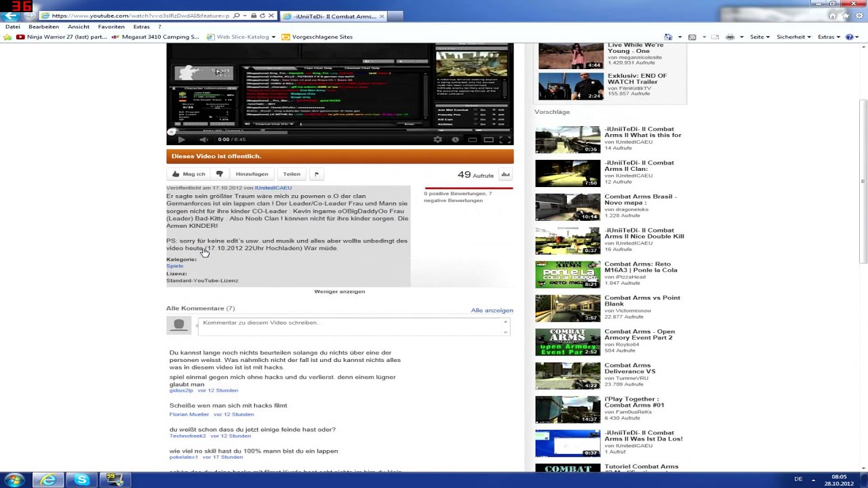Screen dimensions: 868x488
Task: Play the video with the play button
Action: click(181, 140)
